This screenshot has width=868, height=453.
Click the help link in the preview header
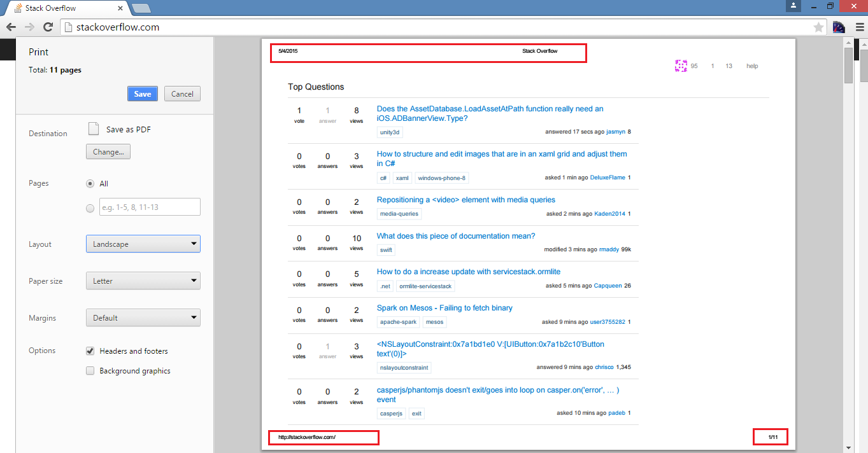pyautogui.click(x=752, y=66)
